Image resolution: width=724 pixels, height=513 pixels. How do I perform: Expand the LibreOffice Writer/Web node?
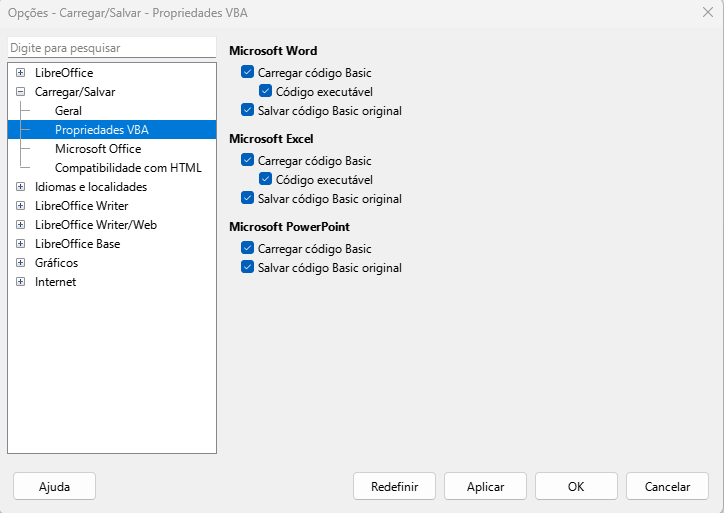pos(20,224)
